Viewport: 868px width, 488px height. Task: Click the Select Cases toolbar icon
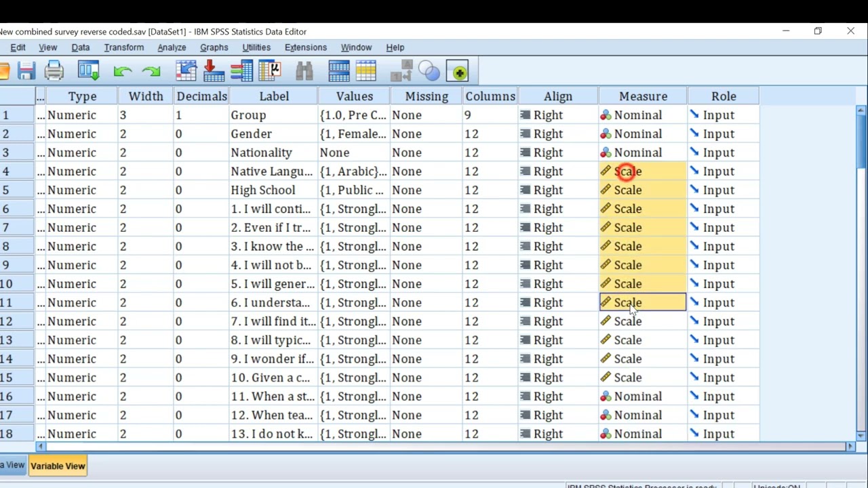366,71
